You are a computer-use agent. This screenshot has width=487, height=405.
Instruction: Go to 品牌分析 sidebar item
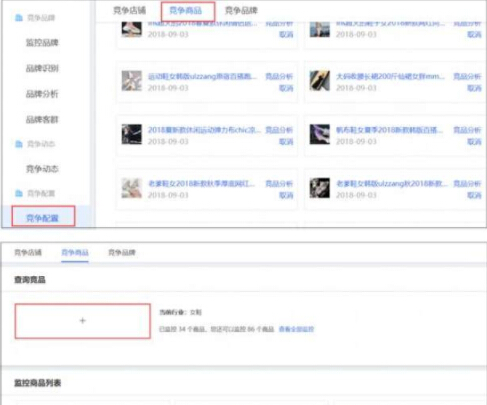42,94
